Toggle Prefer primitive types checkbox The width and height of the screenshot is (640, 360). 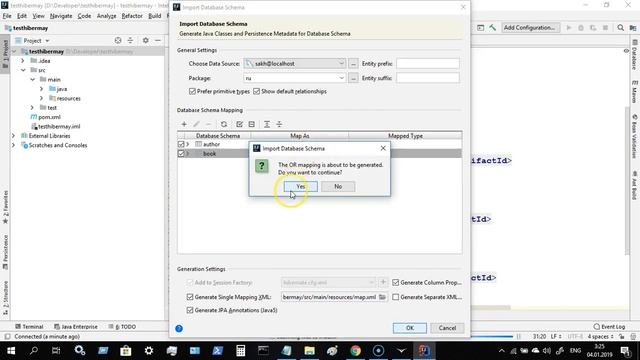192,91
